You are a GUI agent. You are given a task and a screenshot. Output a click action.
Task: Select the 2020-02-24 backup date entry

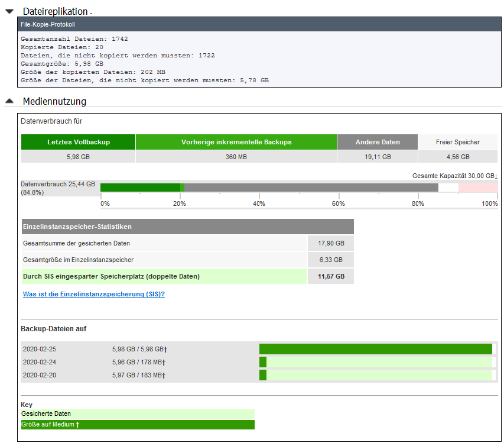pyautogui.click(x=40, y=362)
